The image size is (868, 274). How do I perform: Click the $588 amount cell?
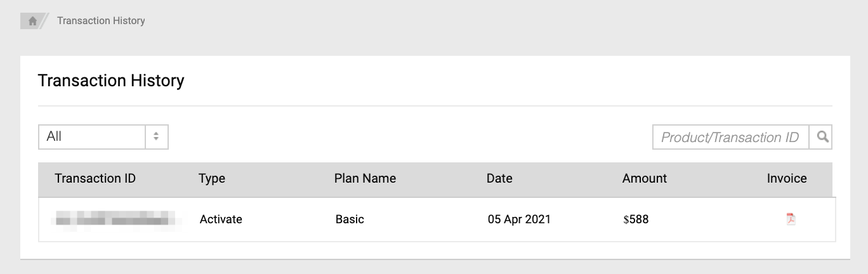tap(636, 219)
